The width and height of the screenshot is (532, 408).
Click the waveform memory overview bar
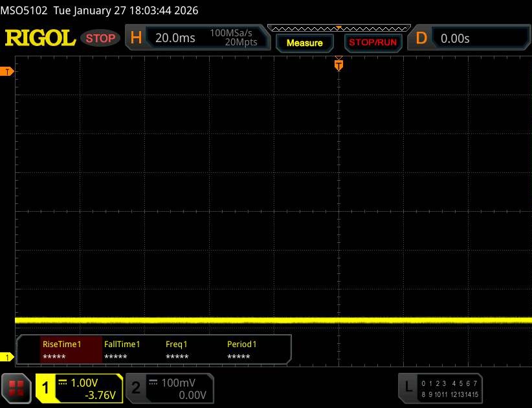click(338, 28)
